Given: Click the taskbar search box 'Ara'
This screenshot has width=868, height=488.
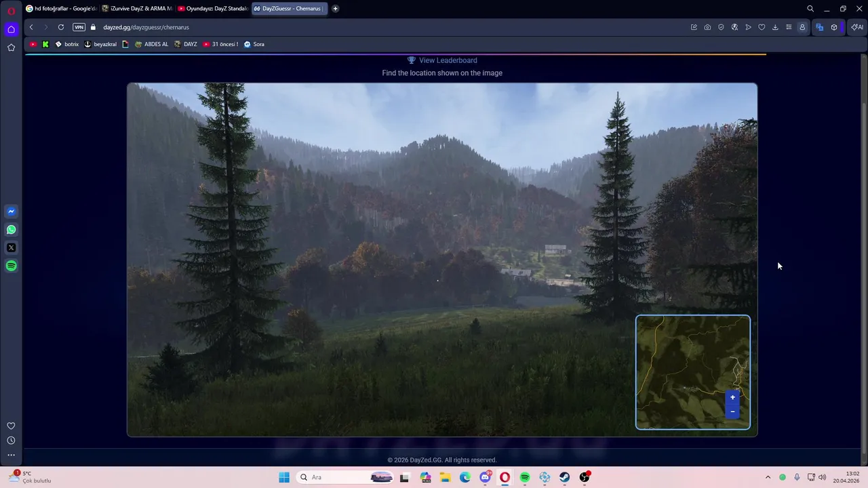Looking at the screenshot, I should point(346,477).
